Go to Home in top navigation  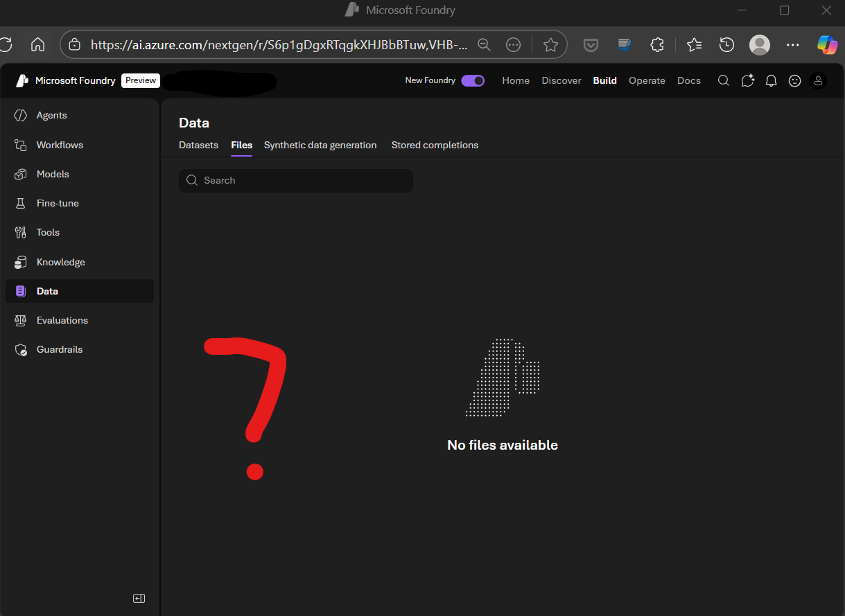(x=516, y=80)
